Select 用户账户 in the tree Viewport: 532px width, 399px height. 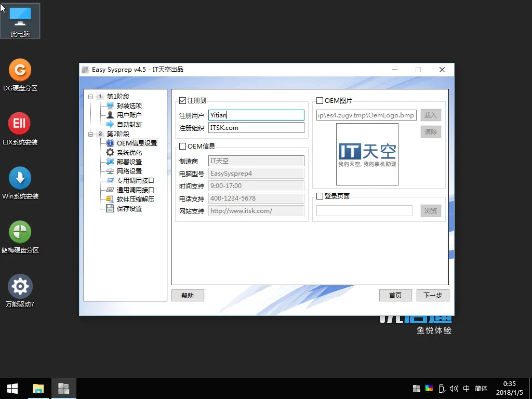[129, 115]
